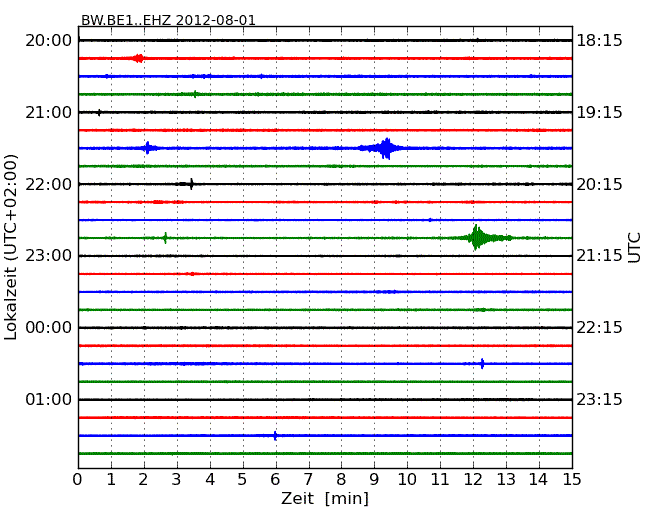This screenshot has width=650, height=520.
Task: Click the red seismic burst near minute 2
Action: [x=138, y=58]
